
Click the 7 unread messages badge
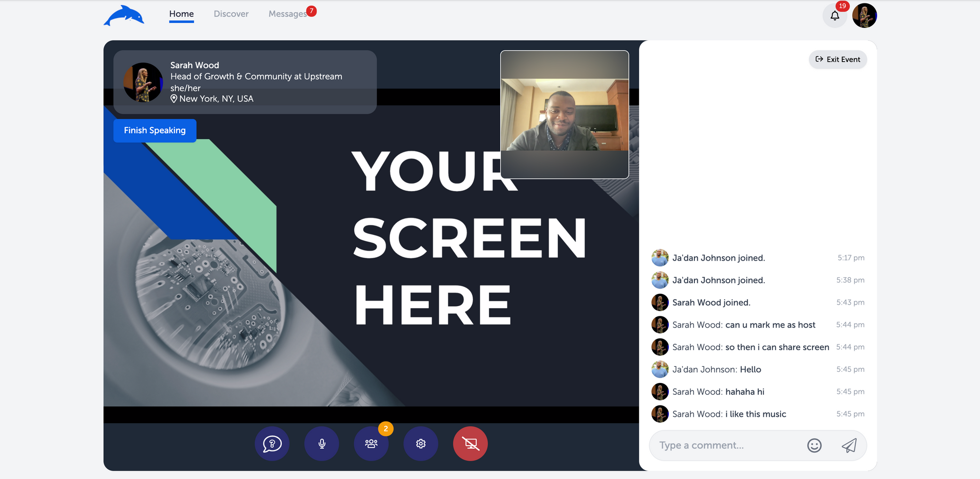(311, 11)
